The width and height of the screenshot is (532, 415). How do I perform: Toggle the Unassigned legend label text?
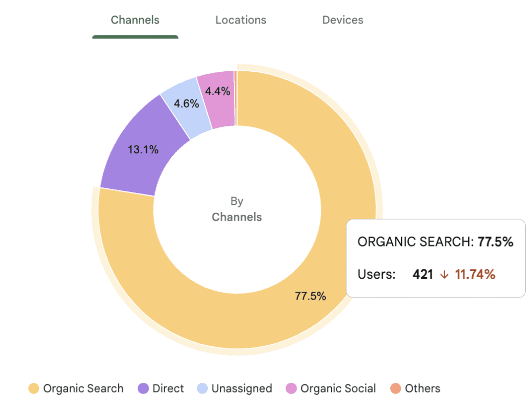click(242, 388)
